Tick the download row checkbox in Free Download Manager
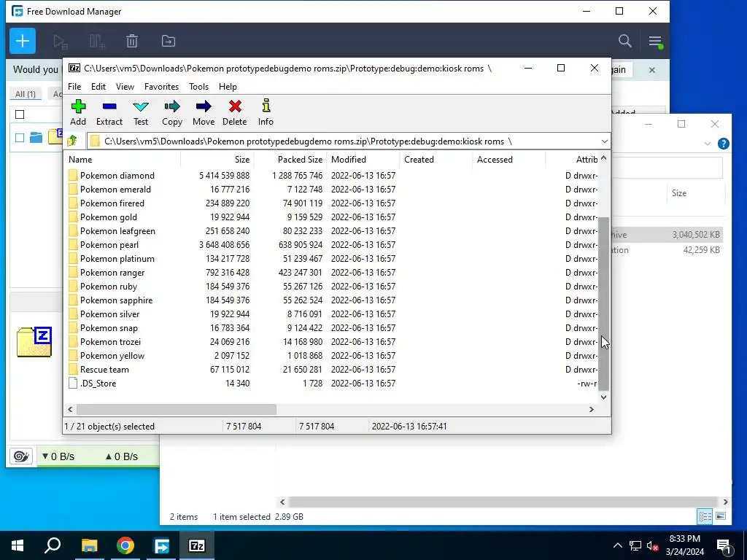This screenshot has width=747, height=560. pos(20,138)
